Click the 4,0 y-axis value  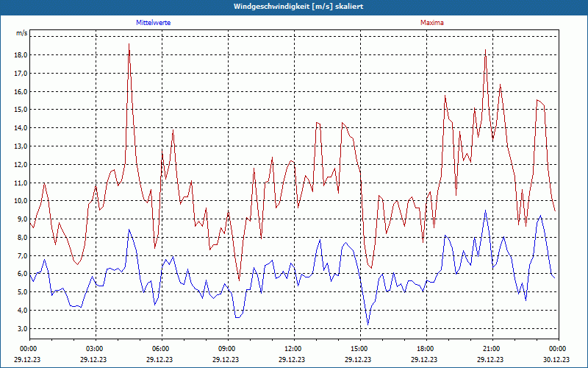click(x=23, y=311)
